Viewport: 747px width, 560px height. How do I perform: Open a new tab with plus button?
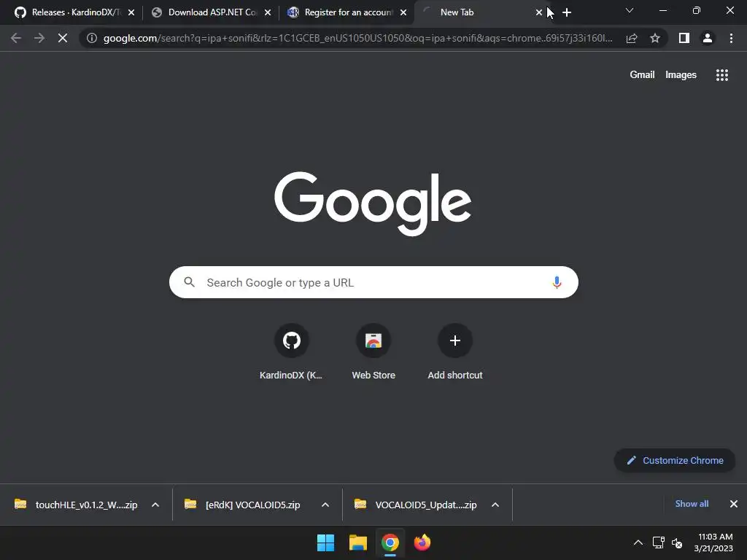click(566, 13)
